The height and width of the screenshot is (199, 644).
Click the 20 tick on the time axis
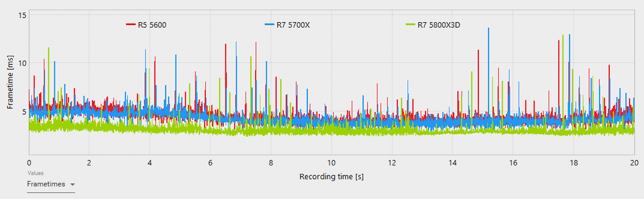(x=634, y=163)
